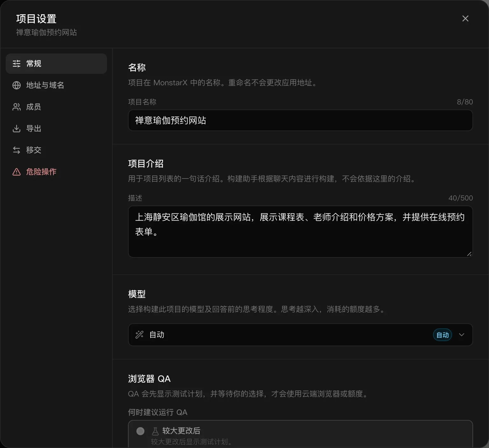Open the 导出 section
Screen dimensions: 489x448
coord(56,129)
